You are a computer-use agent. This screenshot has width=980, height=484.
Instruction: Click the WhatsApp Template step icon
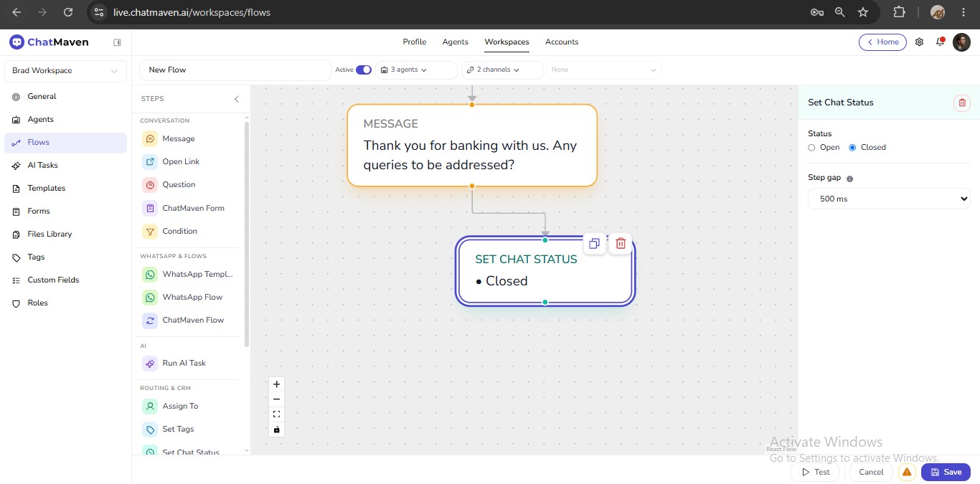coord(150,275)
